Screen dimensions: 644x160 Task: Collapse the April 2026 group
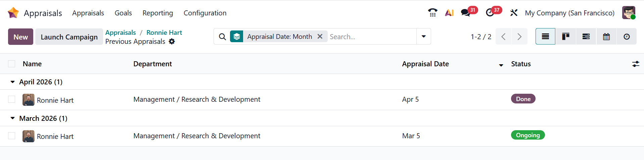click(13, 82)
